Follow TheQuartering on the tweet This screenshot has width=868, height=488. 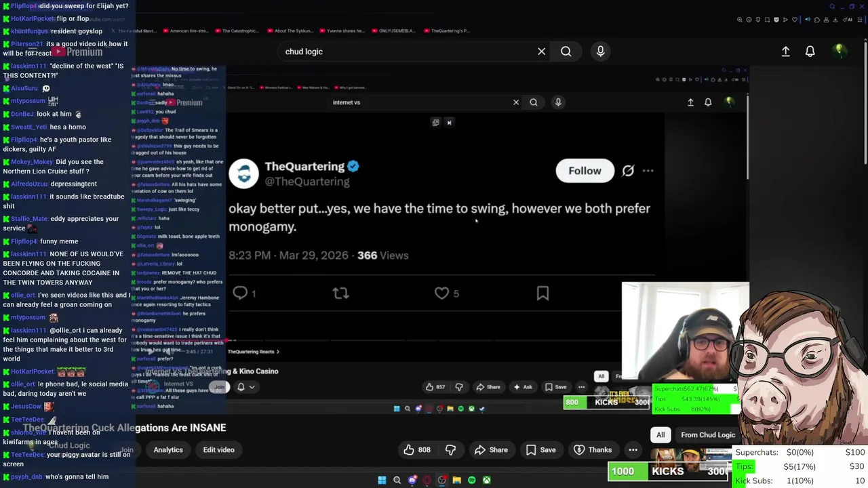585,171
